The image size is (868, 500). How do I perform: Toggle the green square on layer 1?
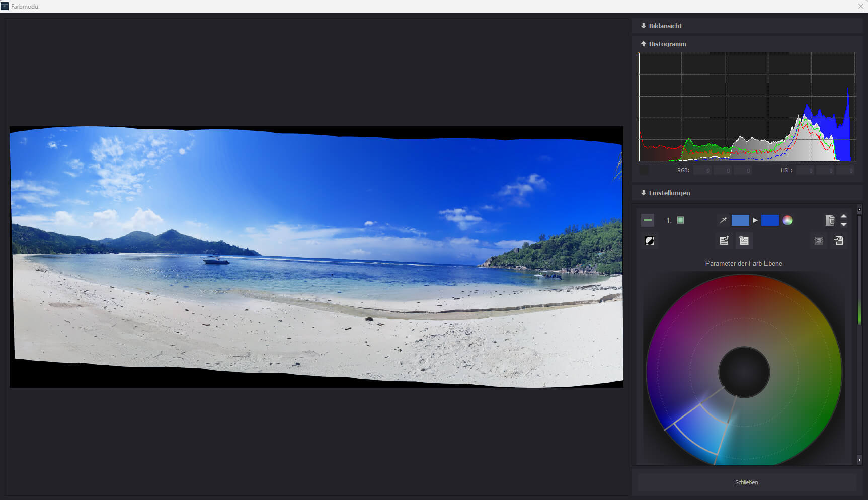[x=680, y=220]
